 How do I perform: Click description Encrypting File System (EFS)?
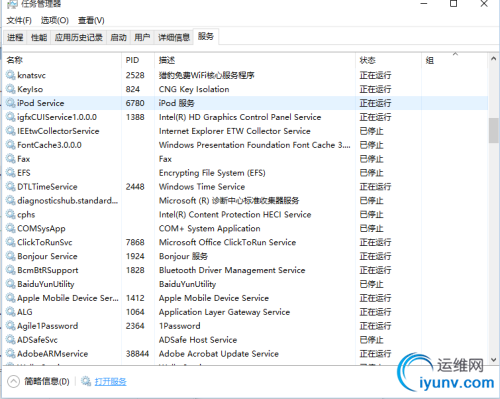[212, 173]
